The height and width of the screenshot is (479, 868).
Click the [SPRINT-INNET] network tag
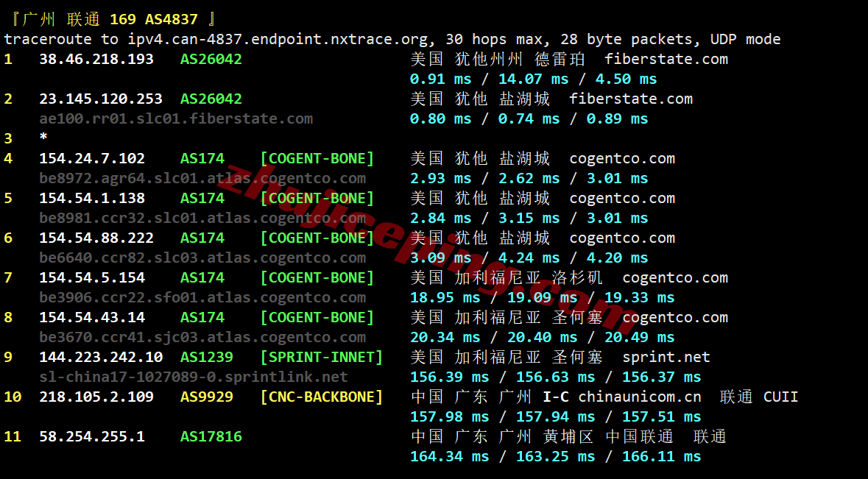(x=322, y=358)
